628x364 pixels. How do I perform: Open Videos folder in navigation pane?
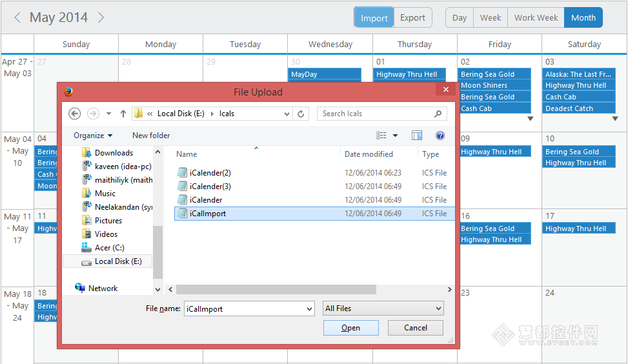coord(99,234)
